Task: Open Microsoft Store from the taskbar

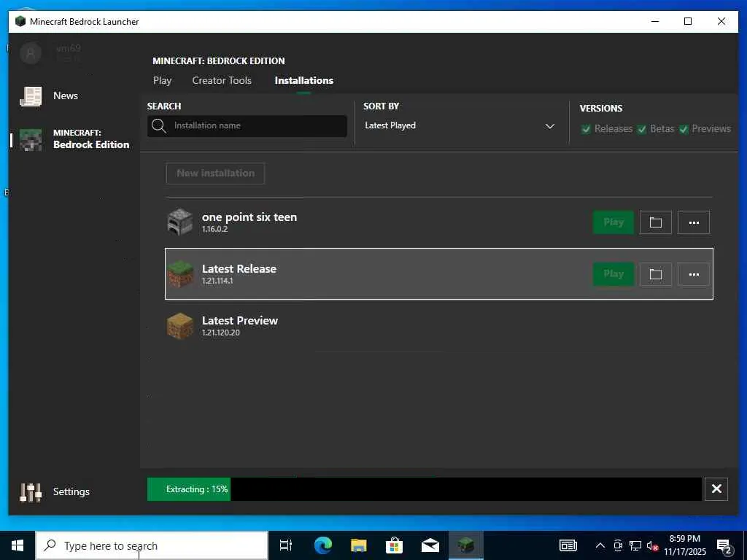Action: coord(394,545)
